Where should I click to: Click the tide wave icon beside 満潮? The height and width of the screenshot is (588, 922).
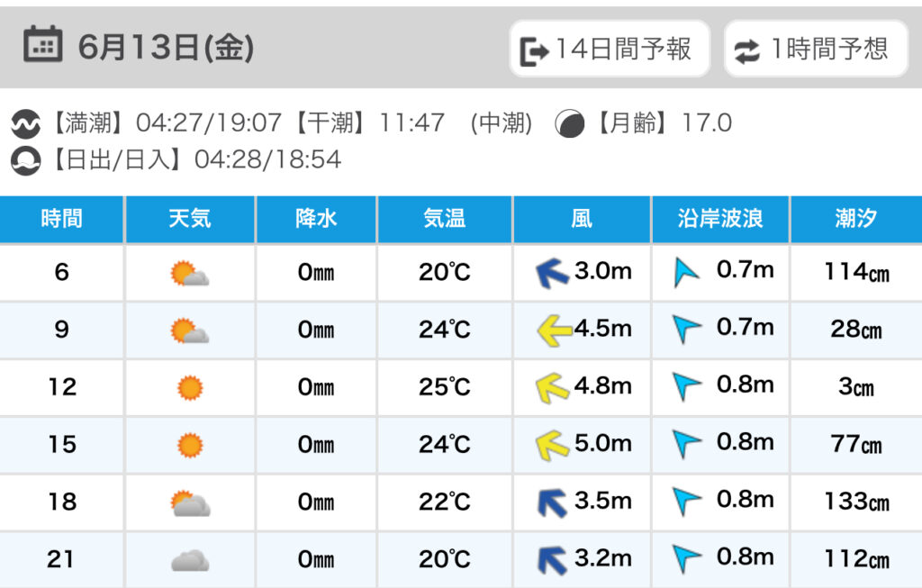26,124
